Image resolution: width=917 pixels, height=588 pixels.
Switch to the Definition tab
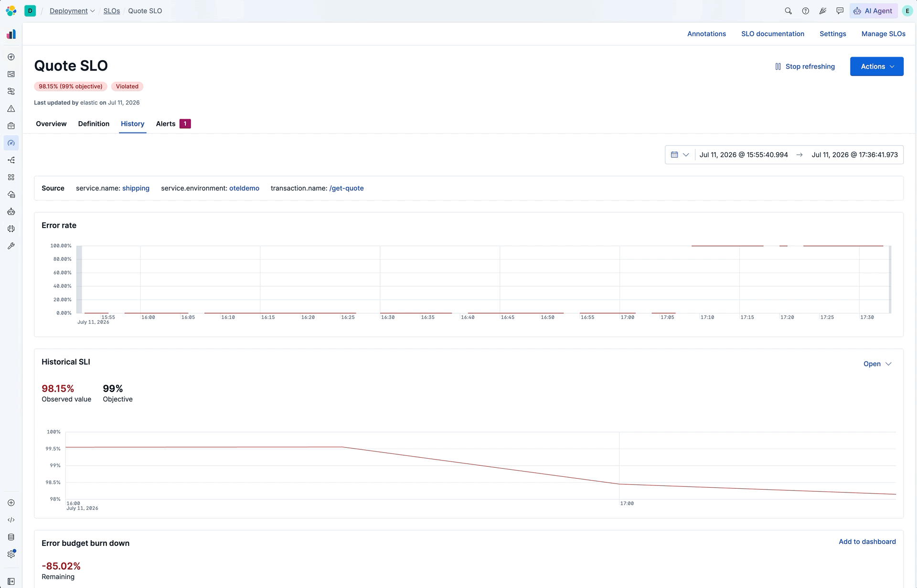pos(94,124)
